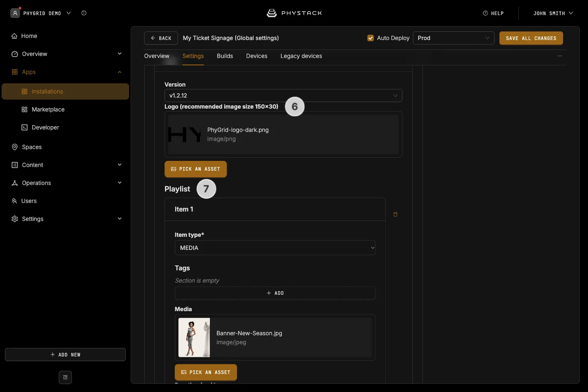Open the three-dot more options menu

tap(560, 56)
